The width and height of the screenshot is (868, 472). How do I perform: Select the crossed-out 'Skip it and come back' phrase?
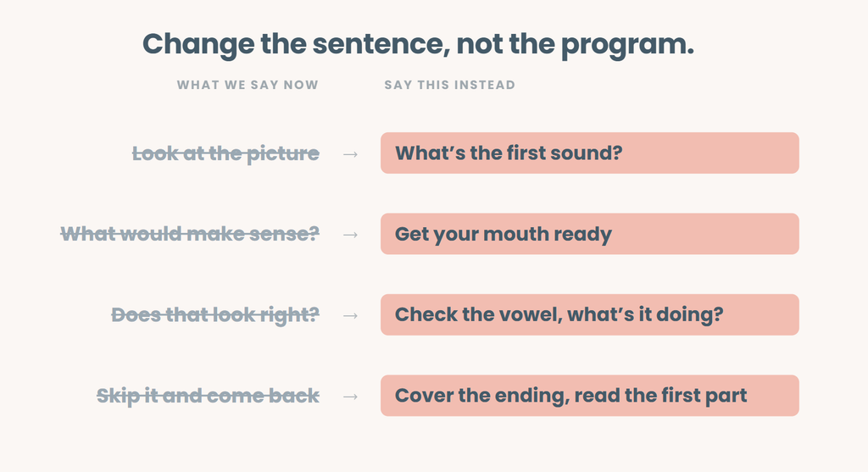pos(209,397)
